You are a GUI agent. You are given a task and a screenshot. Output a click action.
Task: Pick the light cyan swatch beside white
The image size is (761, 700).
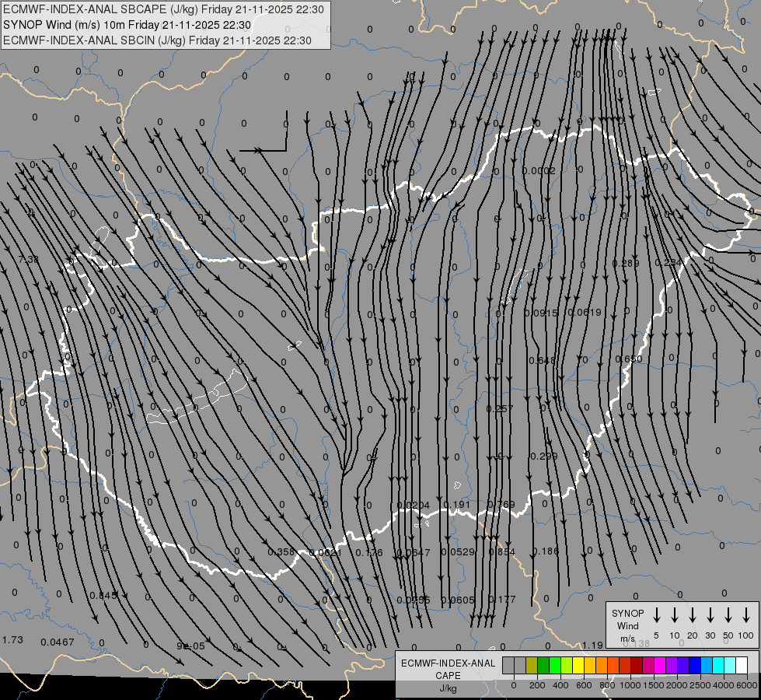pos(729,666)
